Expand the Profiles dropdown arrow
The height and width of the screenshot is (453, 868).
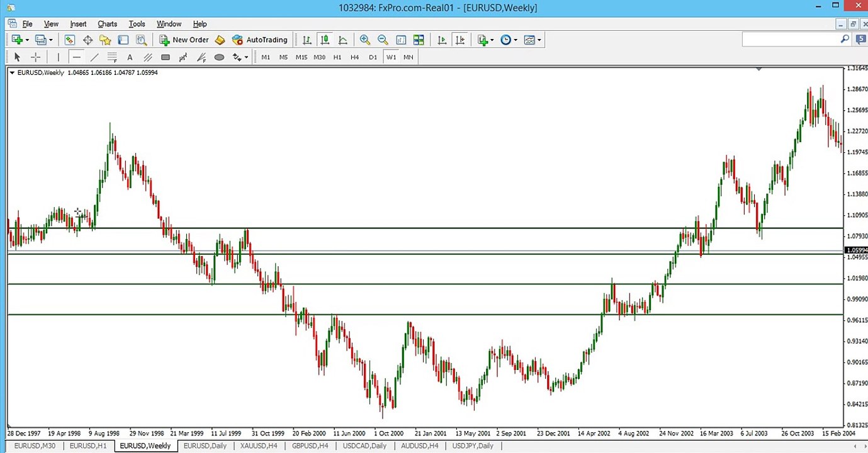click(50, 40)
